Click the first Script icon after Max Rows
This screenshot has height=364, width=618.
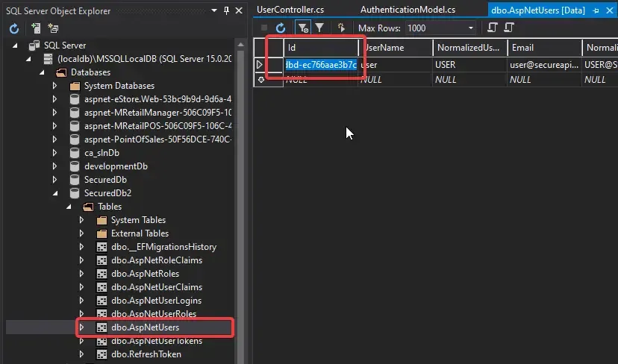click(493, 28)
